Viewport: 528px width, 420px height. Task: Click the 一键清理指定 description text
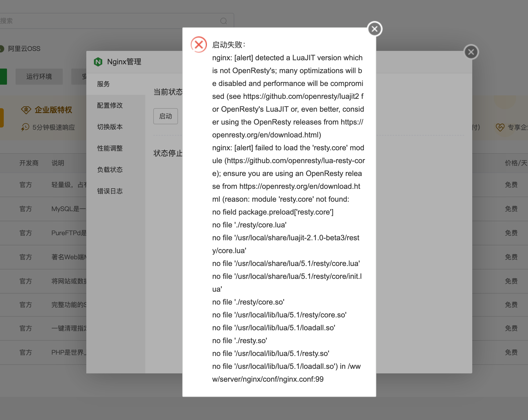point(69,328)
